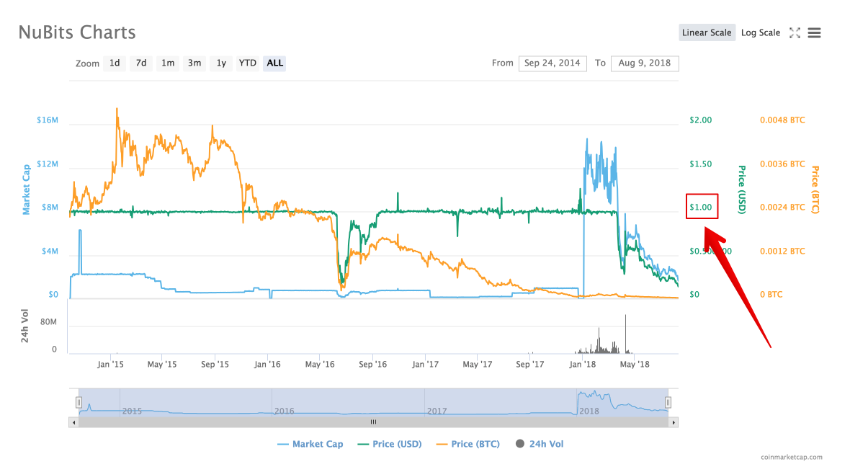Switch to Log Scale

[761, 32]
